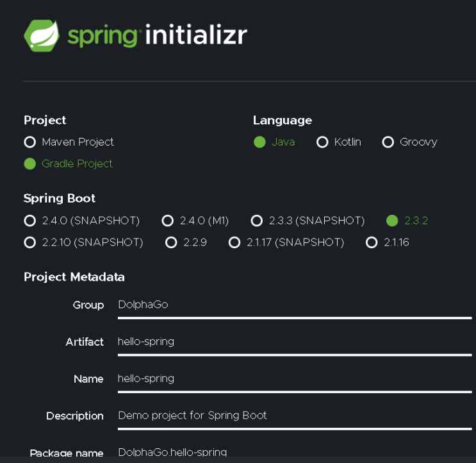This screenshot has height=463, width=476.
Task: Click the Project section heading
Action: [x=45, y=121]
